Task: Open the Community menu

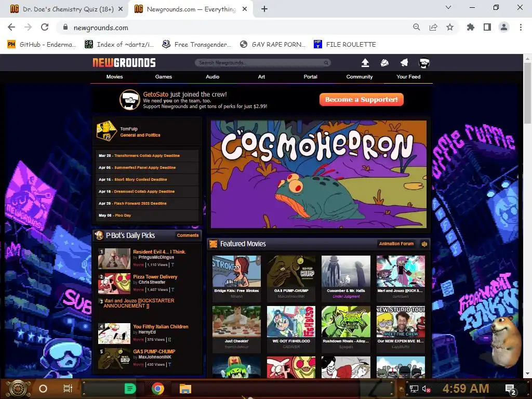Action: click(x=360, y=77)
